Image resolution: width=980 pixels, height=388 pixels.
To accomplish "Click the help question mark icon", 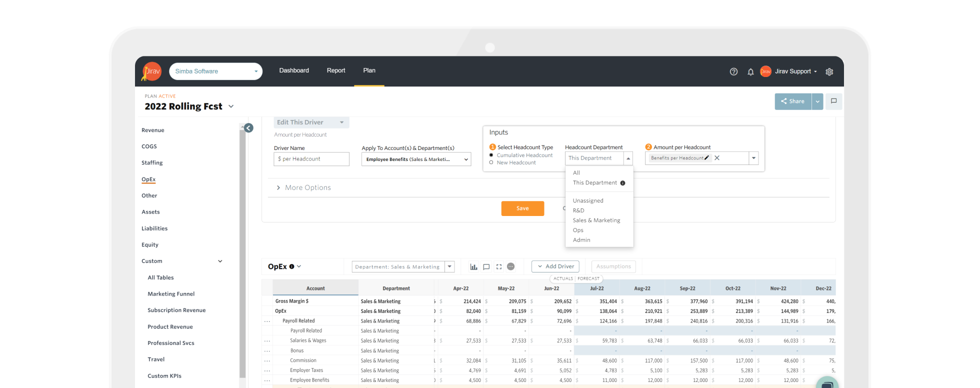I will (x=733, y=71).
